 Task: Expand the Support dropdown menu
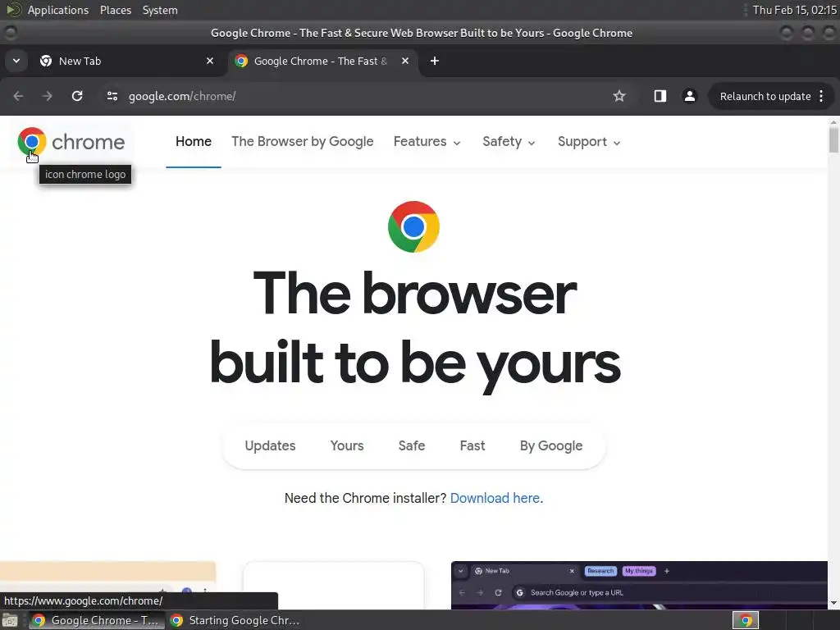click(x=589, y=141)
